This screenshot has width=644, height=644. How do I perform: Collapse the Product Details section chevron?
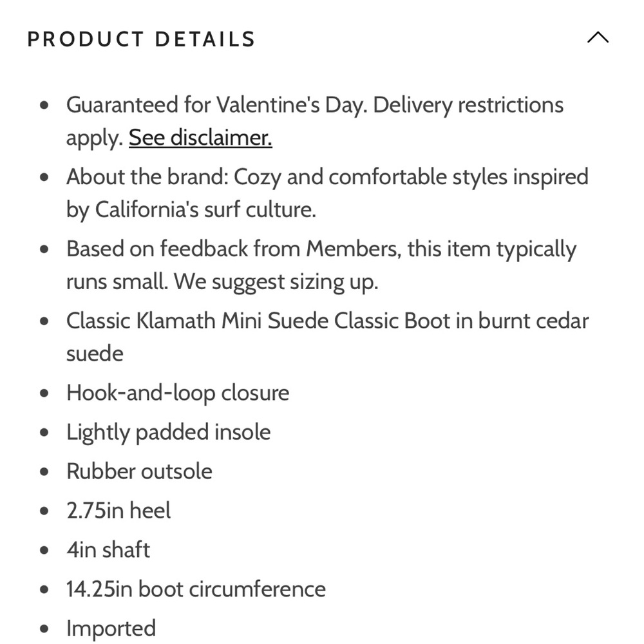[598, 38]
